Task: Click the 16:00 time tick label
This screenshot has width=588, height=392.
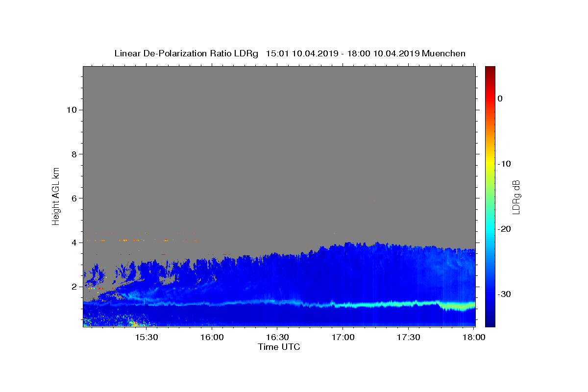Action: [x=212, y=338]
